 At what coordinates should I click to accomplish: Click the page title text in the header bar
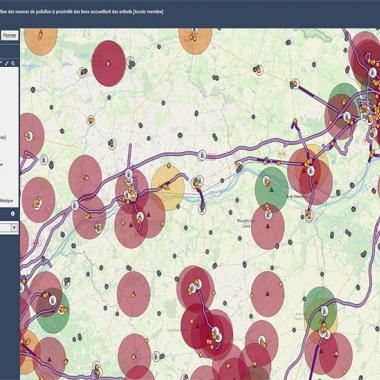82,12
